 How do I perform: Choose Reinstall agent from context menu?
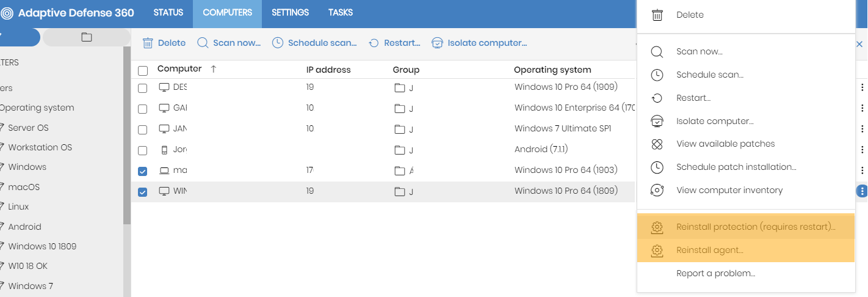(745, 250)
